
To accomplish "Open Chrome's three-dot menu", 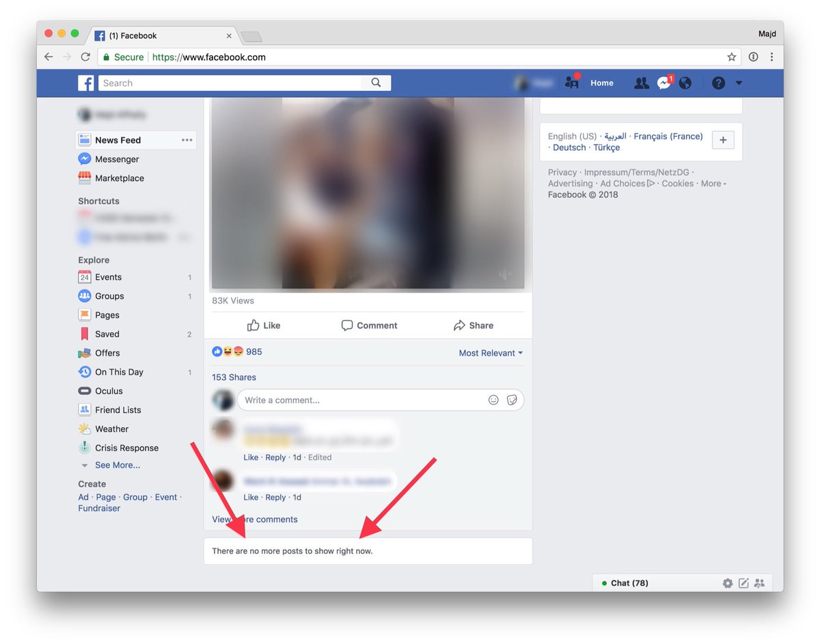I will pyautogui.click(x=771, y=57).
